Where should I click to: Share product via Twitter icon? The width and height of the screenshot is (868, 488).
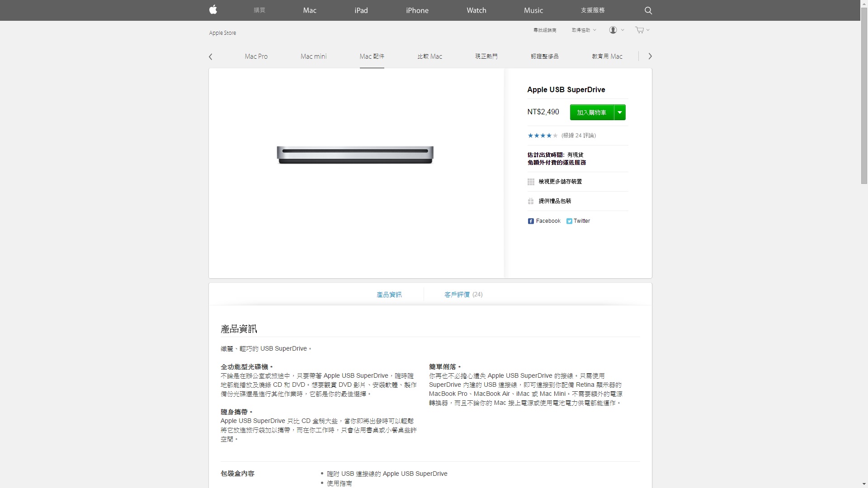569,221
